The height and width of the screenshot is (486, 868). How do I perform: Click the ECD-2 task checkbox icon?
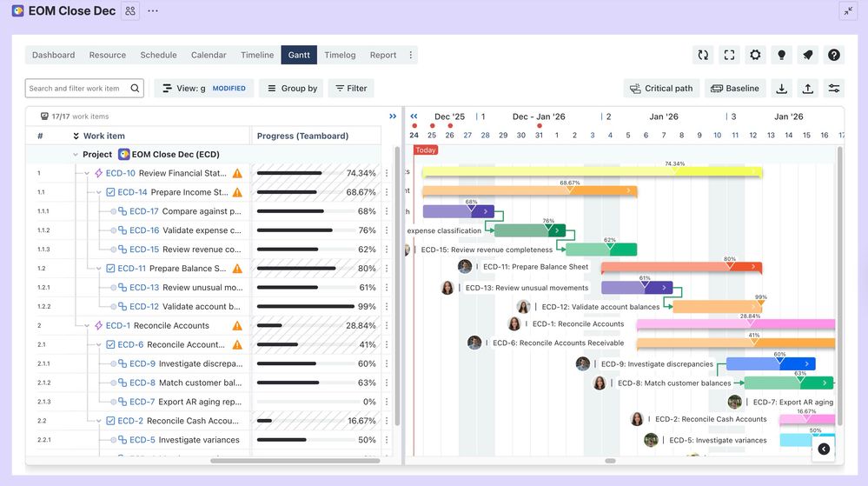[110, 421]
